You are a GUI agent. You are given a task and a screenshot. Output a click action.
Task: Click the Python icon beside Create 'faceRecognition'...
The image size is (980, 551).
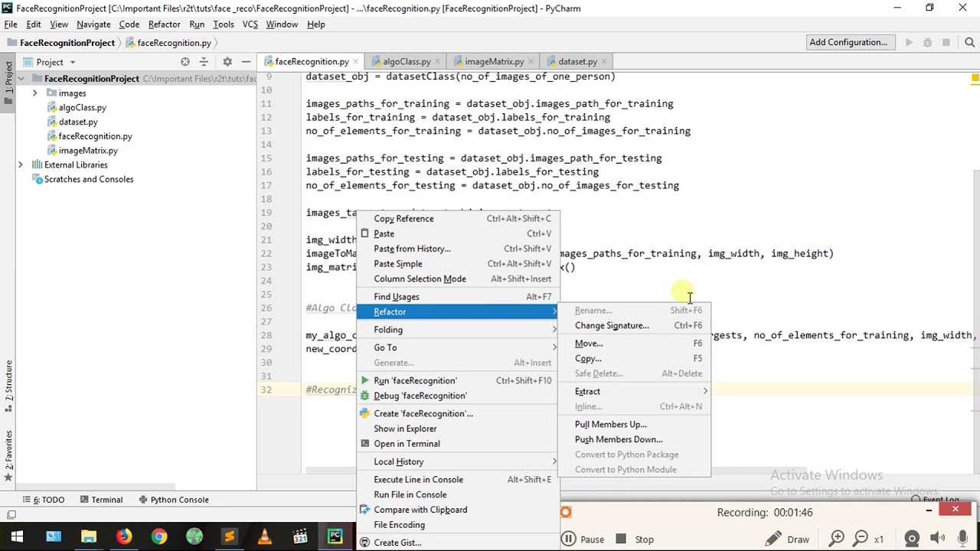coord(365,413)
